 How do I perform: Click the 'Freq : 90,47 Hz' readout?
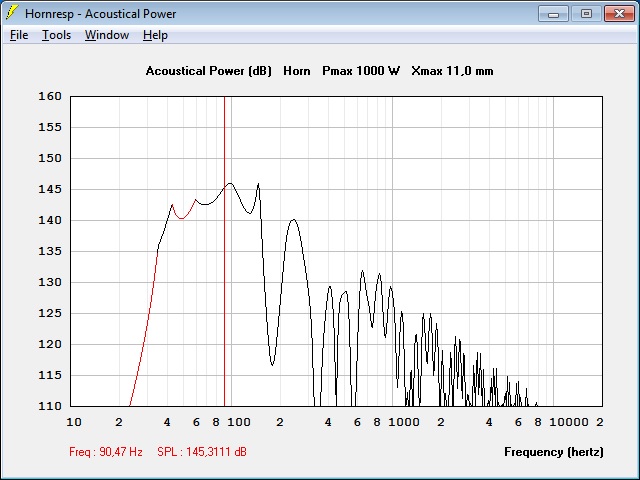(x=106, y=452)
